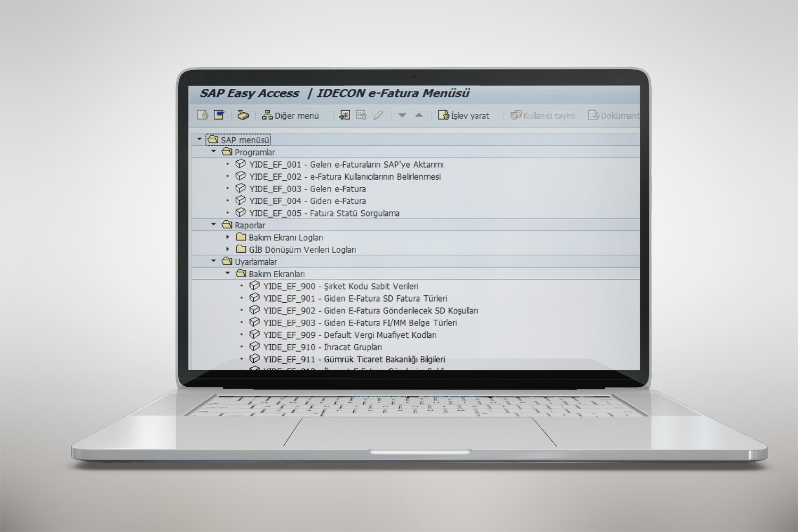The width and height of the screenshot is (798, 532).
Task: Open YIDE_EF_001 - Gelen e-Faturaların SAP'ye Aktarımı
Action: [x=346, y=164]
